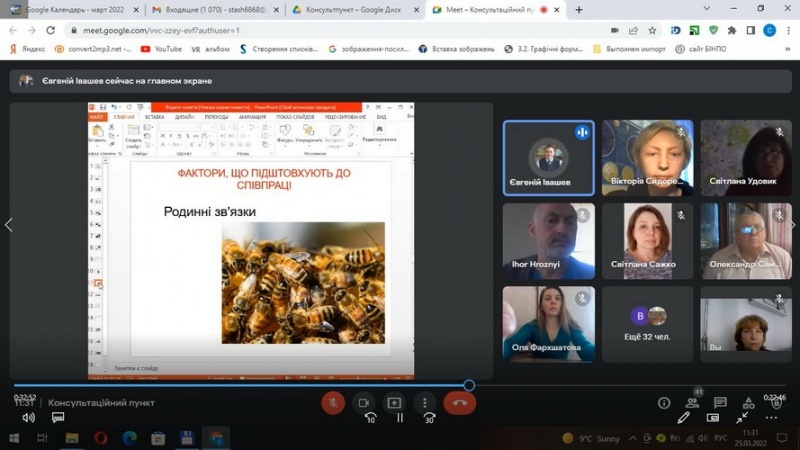This screenshot has width=800, height=450.
Task: Rewind video 10 seconds
Action: [x=370, y=419]
